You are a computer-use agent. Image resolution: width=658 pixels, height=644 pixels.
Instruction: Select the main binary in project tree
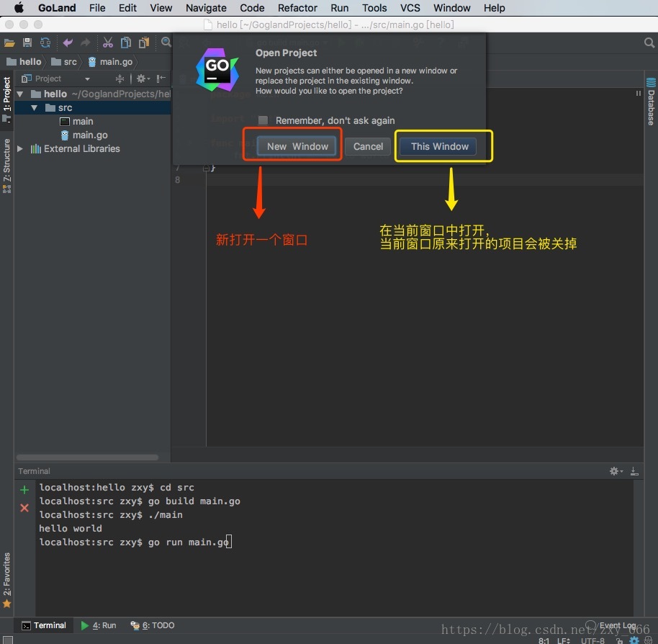[77, 121]
